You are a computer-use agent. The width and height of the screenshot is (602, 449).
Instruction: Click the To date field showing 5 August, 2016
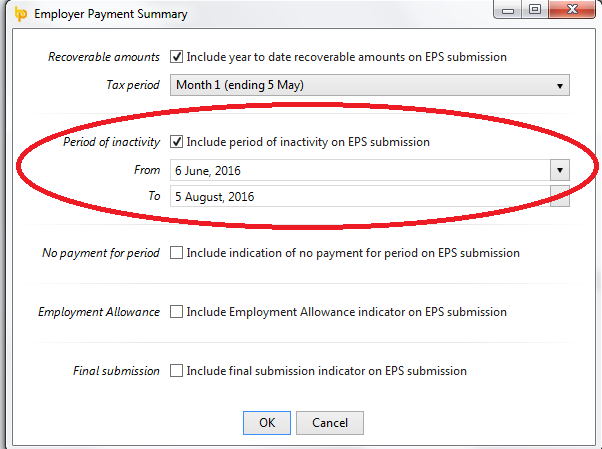(360, 196)
